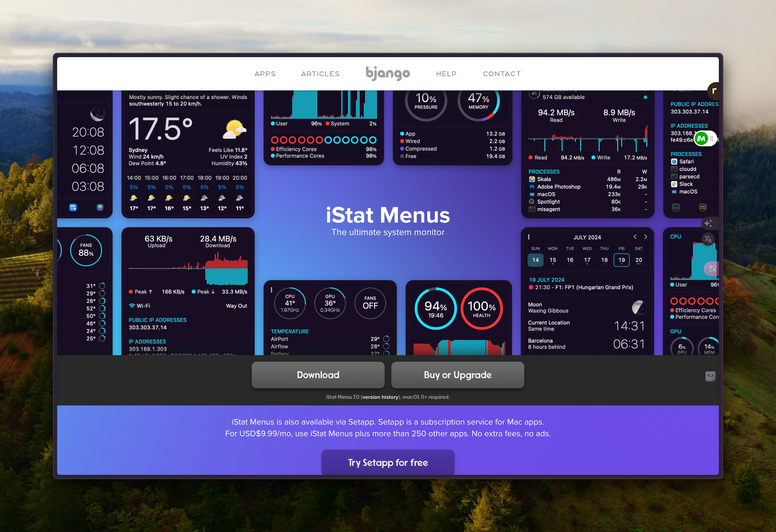Click the 20:00 hourly forecast cloudy icon
776x532 pixels.
239,198
